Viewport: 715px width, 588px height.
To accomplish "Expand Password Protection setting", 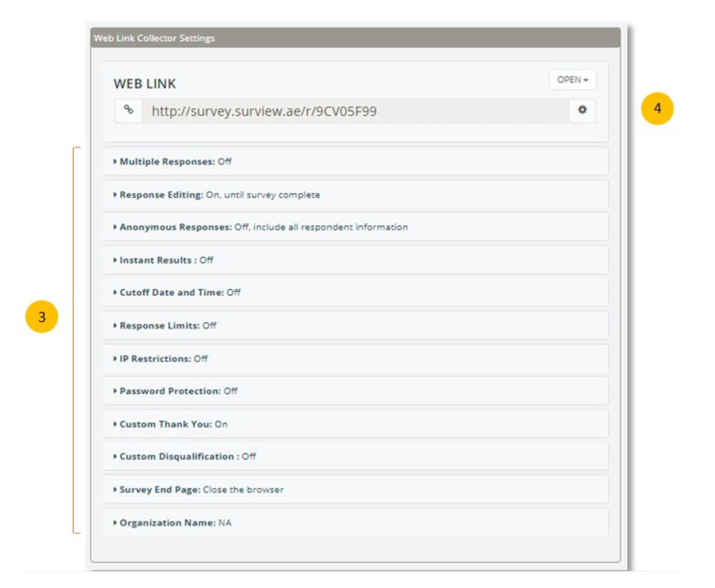I will point(178,391).
